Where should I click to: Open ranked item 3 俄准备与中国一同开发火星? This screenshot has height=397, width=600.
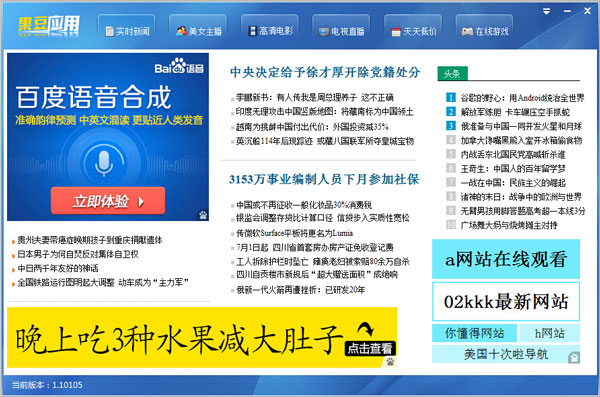tap(521, 126)
